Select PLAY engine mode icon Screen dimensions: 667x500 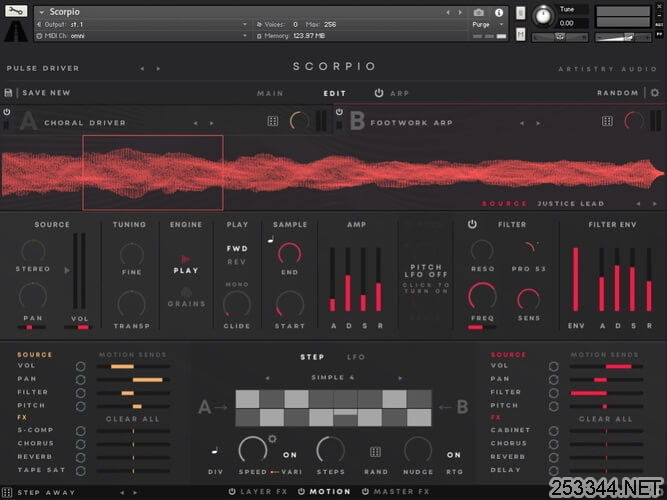(x=185, y=259)
